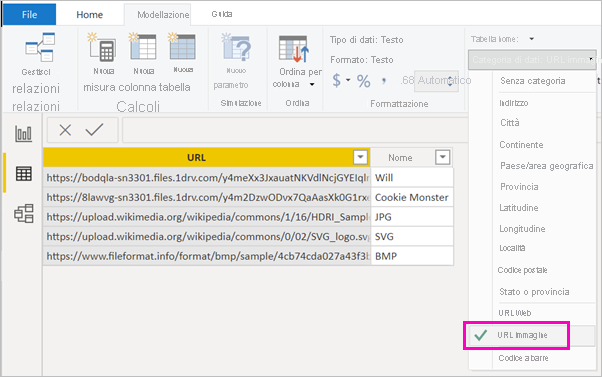Toggle the checked URL immagine option

(532, 336)
